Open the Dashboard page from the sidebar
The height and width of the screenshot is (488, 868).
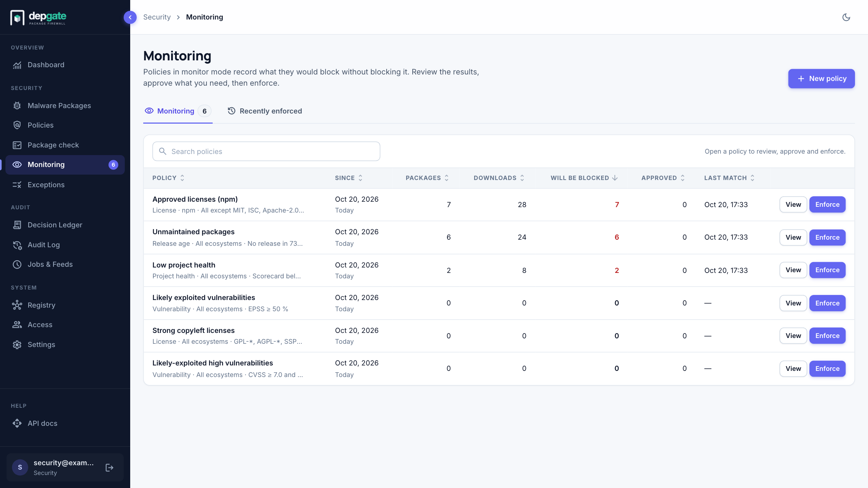65,65
